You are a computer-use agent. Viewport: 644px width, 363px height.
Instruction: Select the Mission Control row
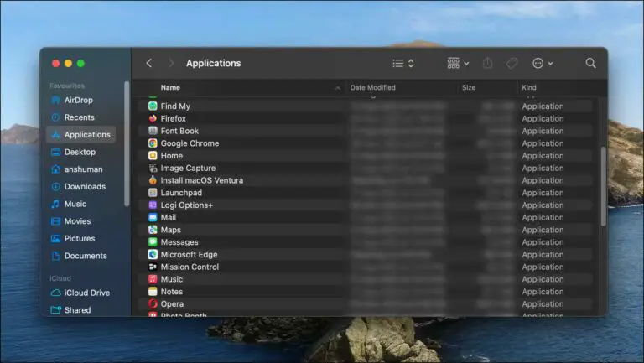[x=190, y=267]
